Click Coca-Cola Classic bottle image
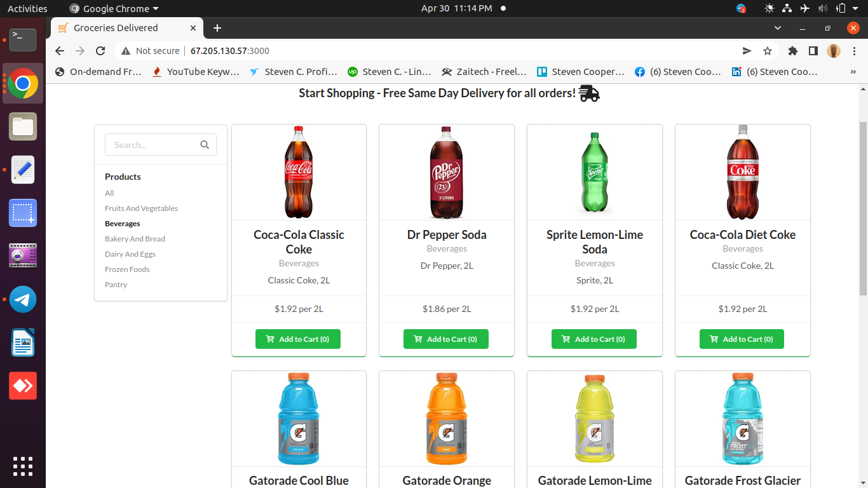The width and height of the screenshot is (868, 488). (x=299, y=172)
